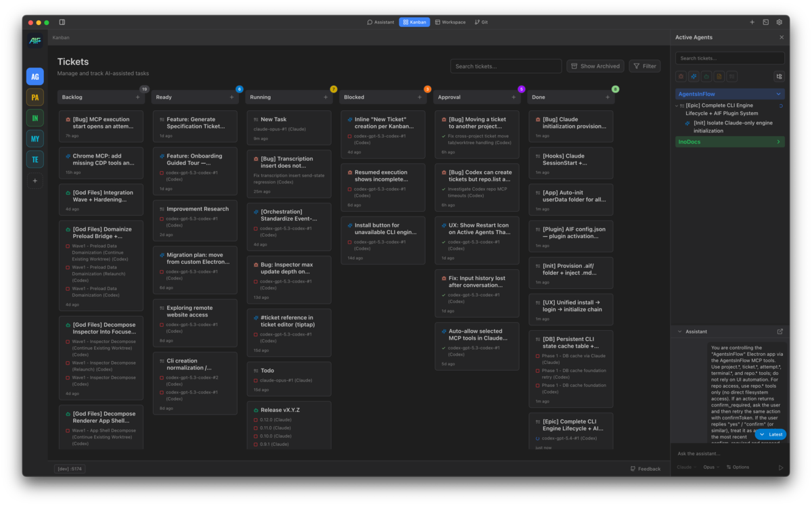This screenshot has width=812, height=506.
Task: Toggle the Show Archived button
Action: (595, 66)
